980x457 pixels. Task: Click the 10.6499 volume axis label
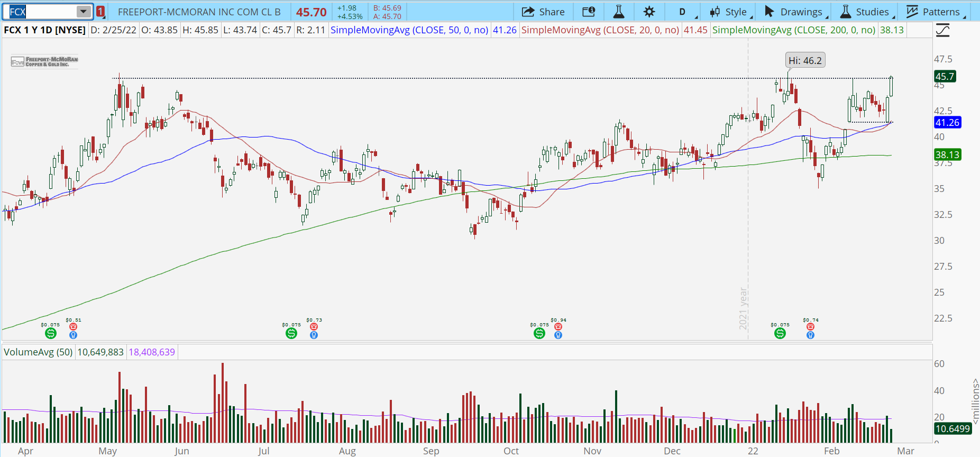952,428
